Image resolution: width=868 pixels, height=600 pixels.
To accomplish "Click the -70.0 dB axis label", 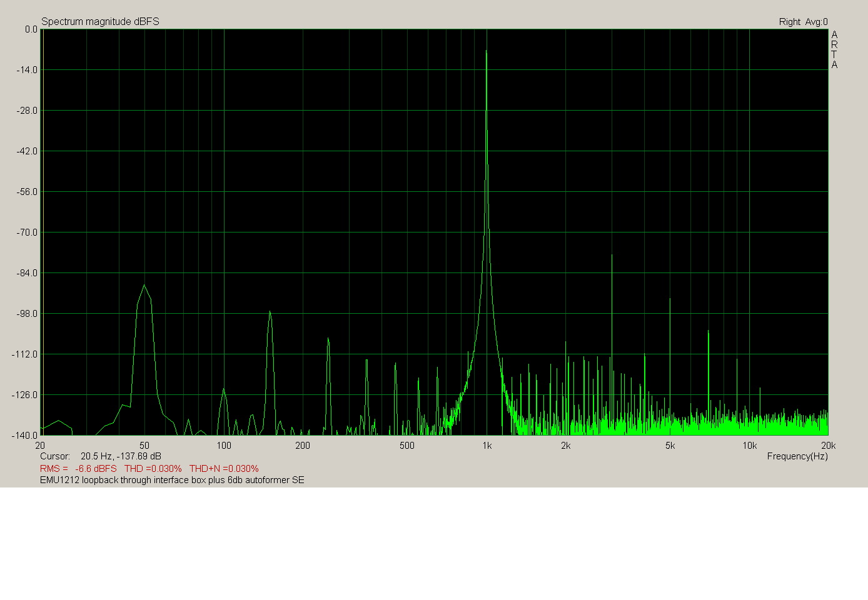I will (x=27, y=232).
